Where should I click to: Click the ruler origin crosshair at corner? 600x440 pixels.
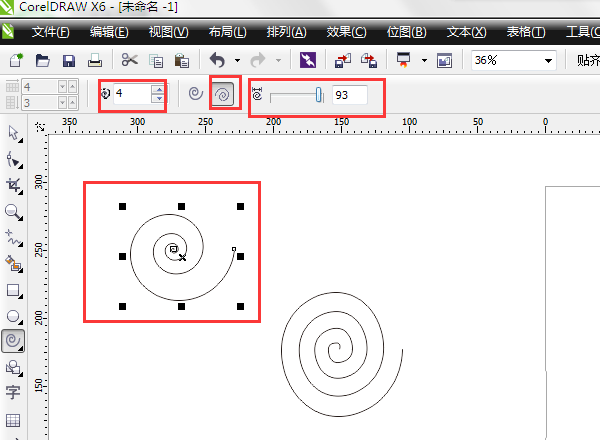click(40, 126)
